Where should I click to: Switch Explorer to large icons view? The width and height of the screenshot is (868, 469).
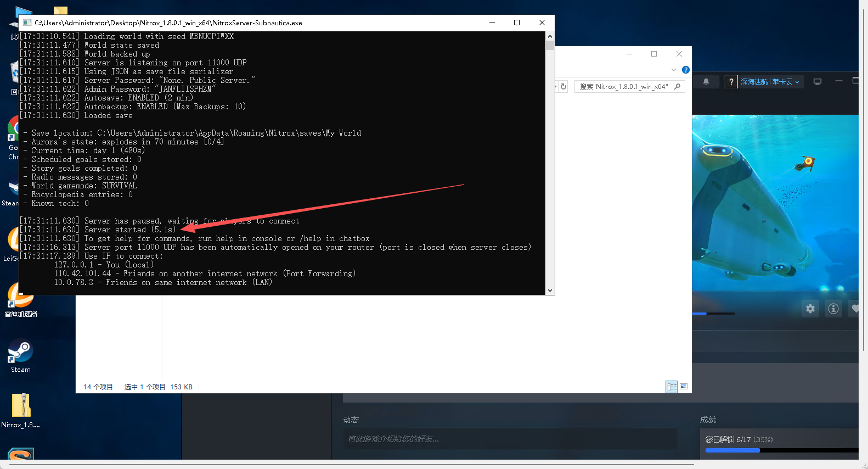684,387
